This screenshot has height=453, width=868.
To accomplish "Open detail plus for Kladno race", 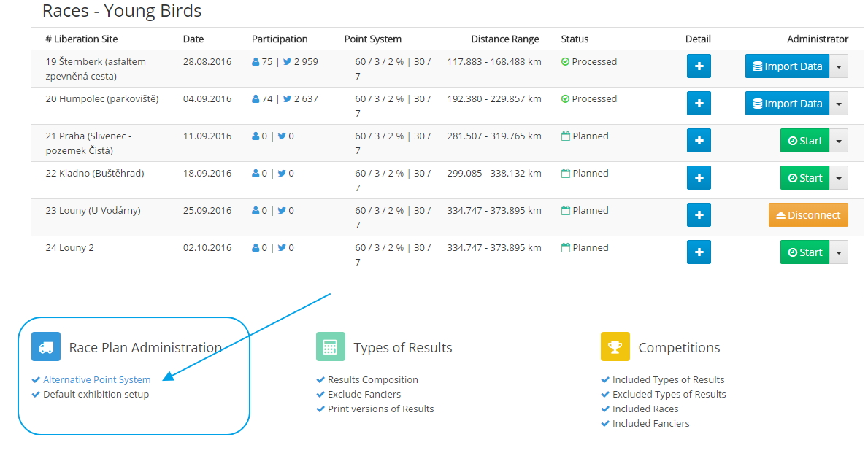I will (x=699, y=178).
